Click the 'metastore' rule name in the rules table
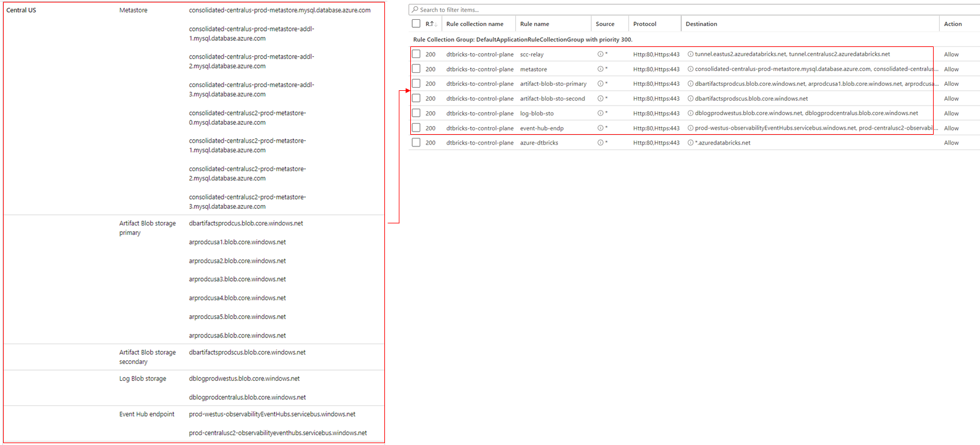Viewport: 980px width, 445px height. pos(533,69)
